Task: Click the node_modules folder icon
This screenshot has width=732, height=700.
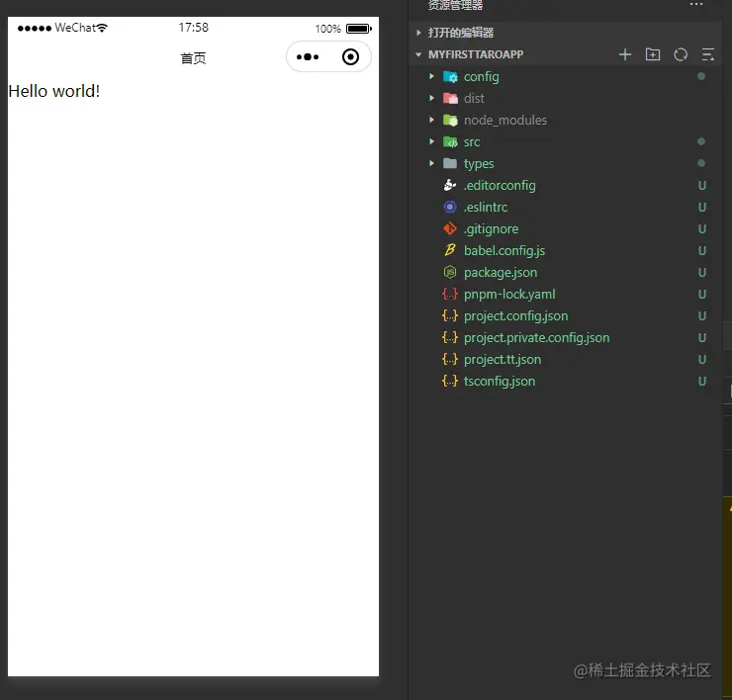Action: (x=450, y=120)
